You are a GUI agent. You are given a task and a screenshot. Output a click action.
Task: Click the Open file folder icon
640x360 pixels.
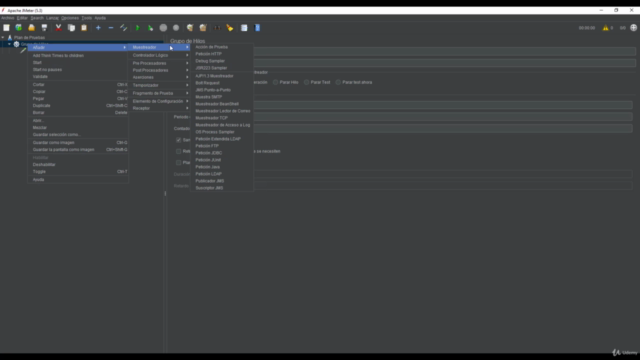click(31, 28)
